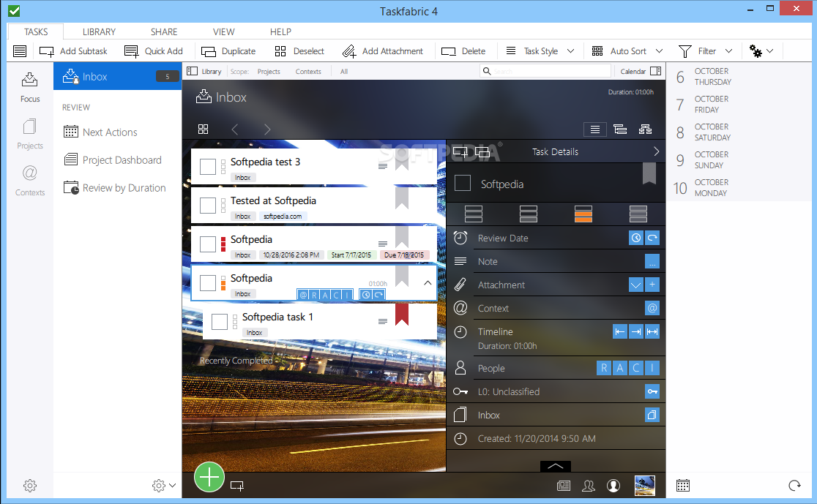Refresh the calendar panel
The width and height of the screenshot is (817, 504).
[x=794, y=486]
